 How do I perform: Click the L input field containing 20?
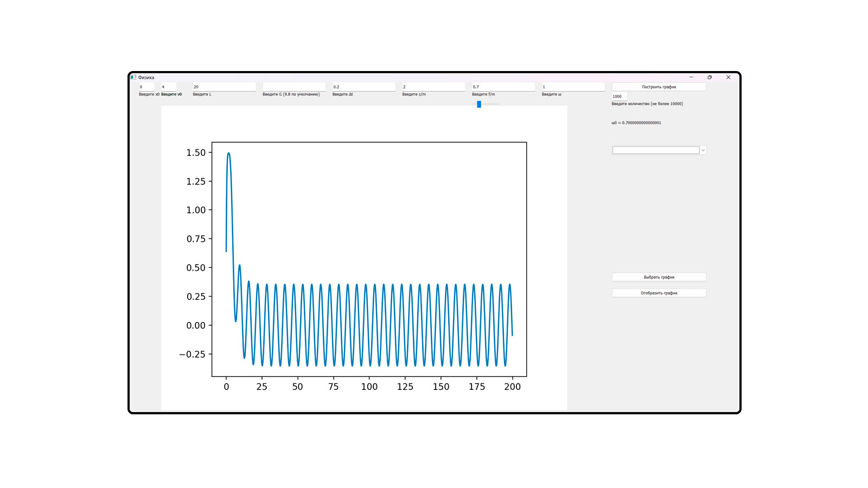224,87
